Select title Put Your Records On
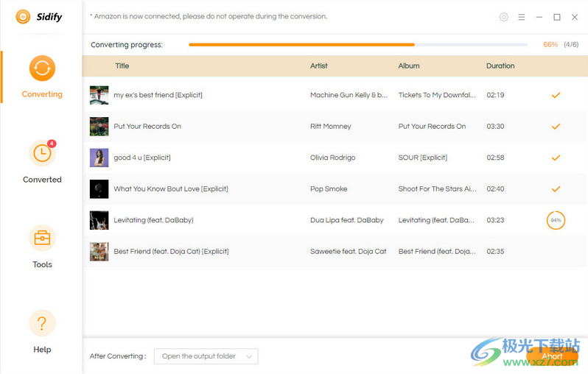This screenshot has height=374, width=588. tap(147, 127)
